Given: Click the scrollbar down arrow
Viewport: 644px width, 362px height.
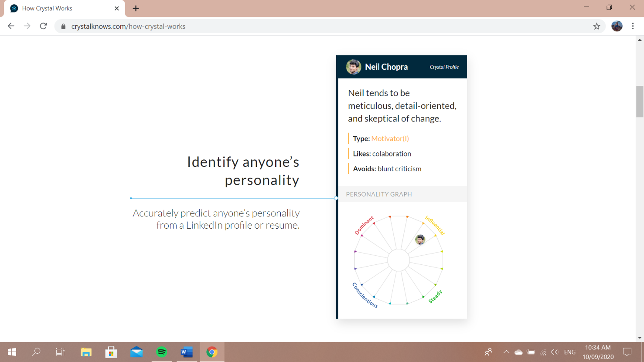Looking at the screenshot, I should [640, 338].
